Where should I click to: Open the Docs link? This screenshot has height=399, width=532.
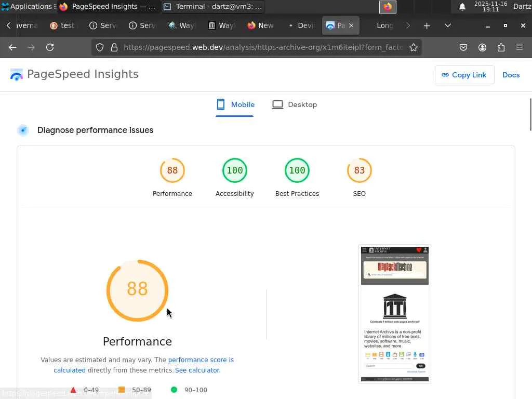[511, 75]
